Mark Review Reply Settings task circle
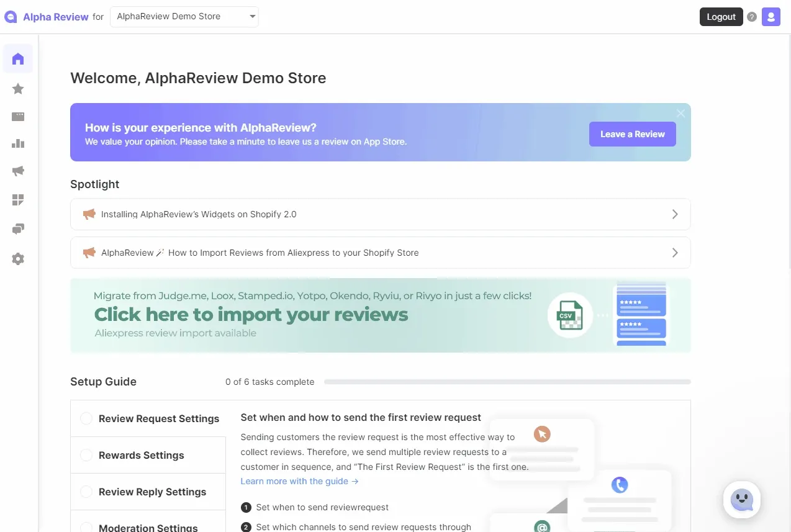Screen dimensions: 791x532 pyautogui.click(x=86, y=492)
